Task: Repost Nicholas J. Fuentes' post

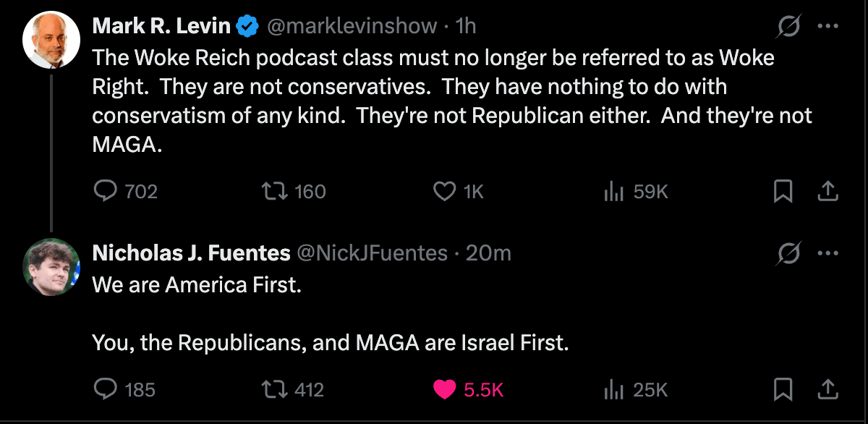Action: (x=274, y=389)
